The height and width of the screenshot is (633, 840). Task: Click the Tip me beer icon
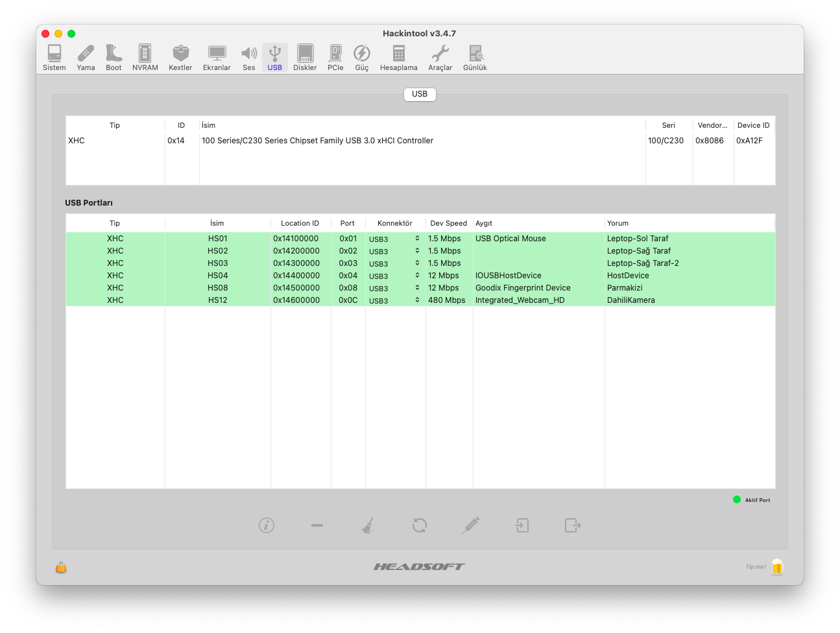coord(777,567)
